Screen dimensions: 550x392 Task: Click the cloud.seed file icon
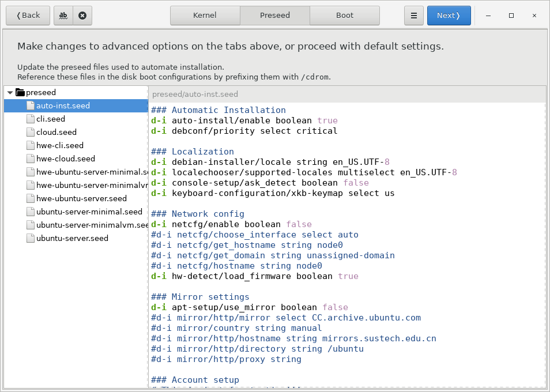click(31, 132)
